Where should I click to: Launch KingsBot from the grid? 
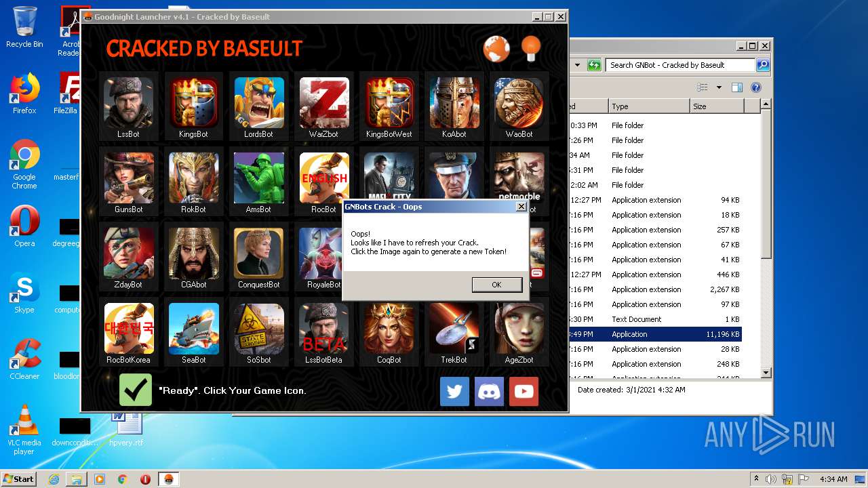[x=193, y=103]
